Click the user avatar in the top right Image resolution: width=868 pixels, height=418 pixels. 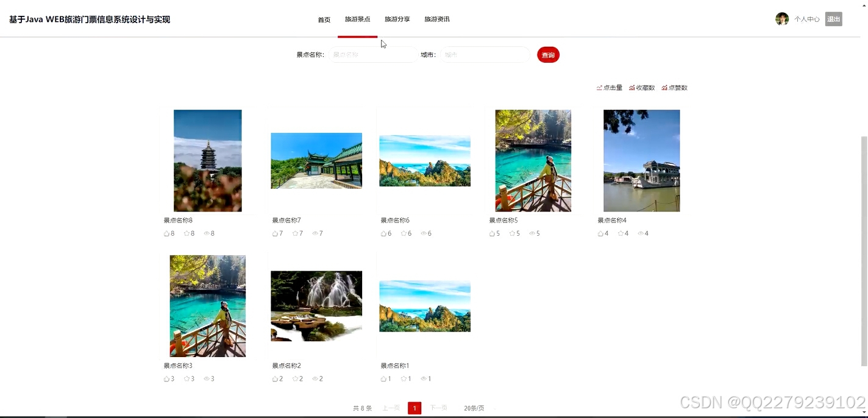coord(782,18)
